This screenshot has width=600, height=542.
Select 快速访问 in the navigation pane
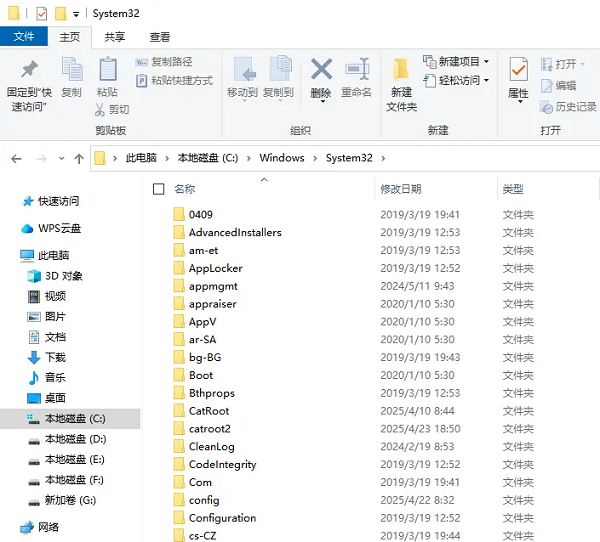pyautogui.click(x=51, y=201)
